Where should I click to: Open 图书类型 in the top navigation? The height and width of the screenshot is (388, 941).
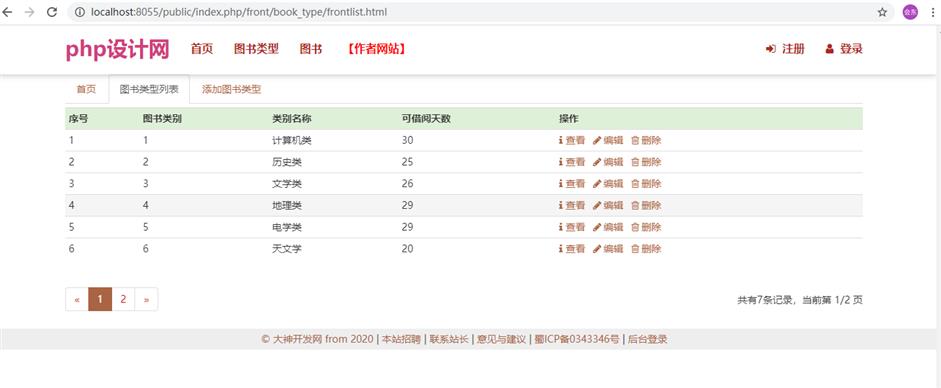(x=256, y=49)
